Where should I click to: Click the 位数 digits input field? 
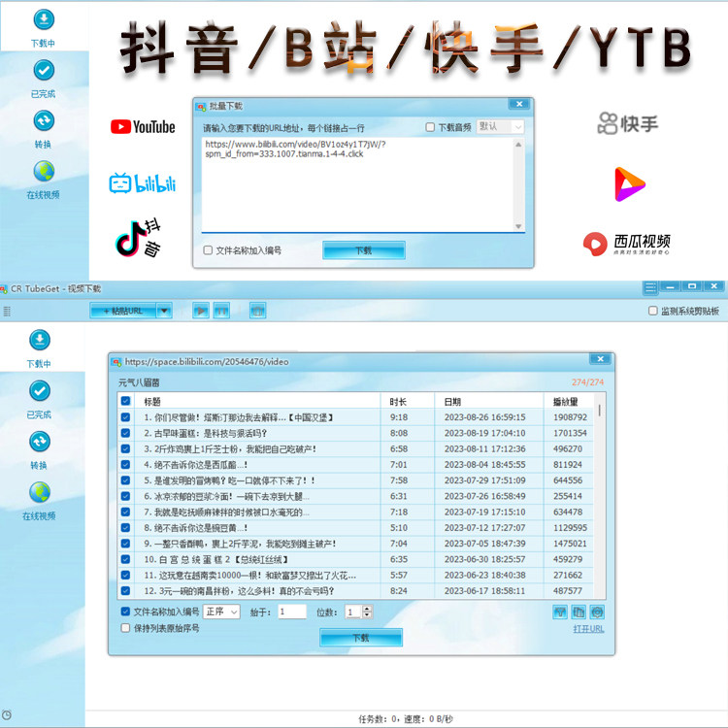pyautogui.click(x=353, y=612)
